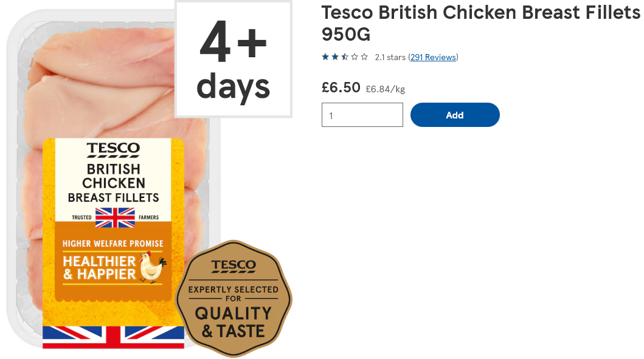Click the chicken illustration on the pack label
Viewport: 644px width, 359px height.
point(152,267)
